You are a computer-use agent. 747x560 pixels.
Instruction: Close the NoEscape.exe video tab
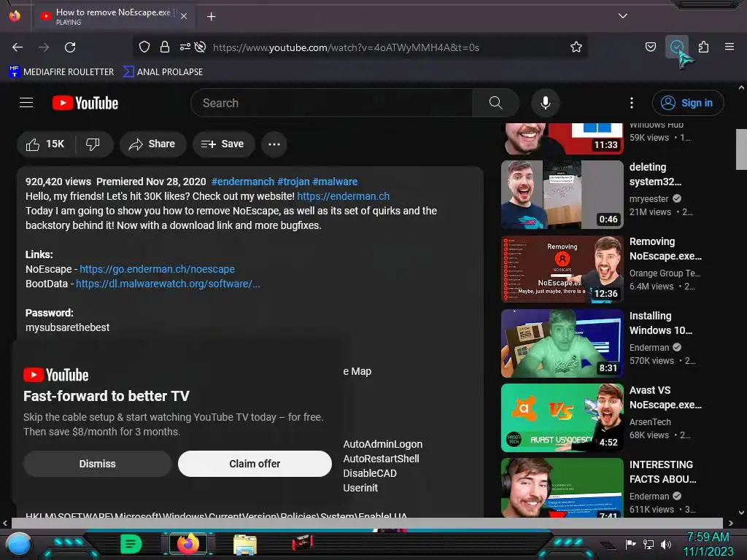pos(184,16)
